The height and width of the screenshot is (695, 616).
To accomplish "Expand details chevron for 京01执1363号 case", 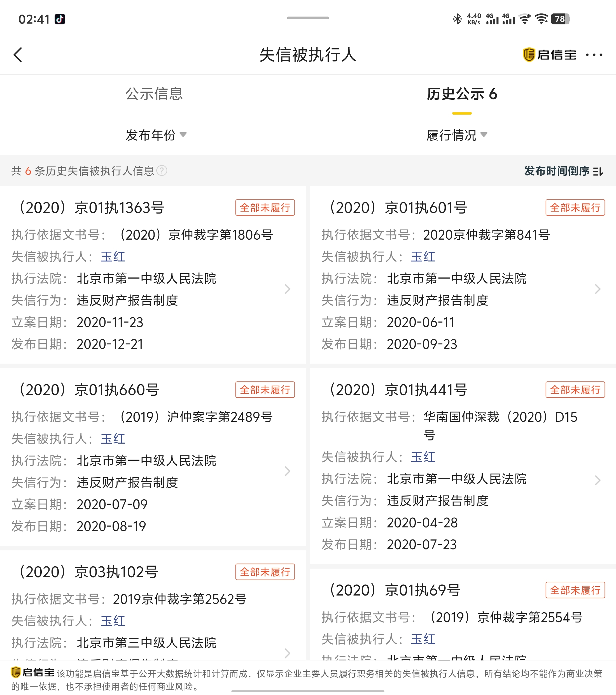I will pyautogui.click(x=288, y=289).
